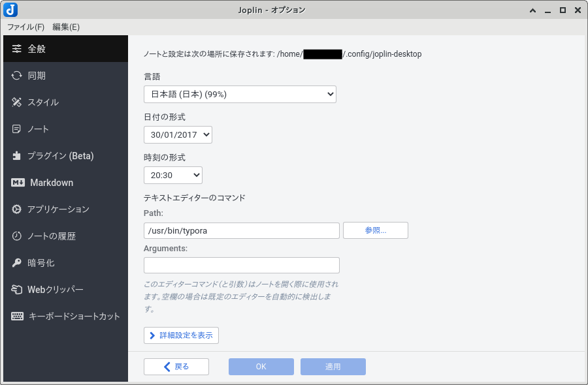The height and width of the screenshot is (385, 588).
Task: Click the style (スタイル) brush icon
Action: tap(16, 102)
